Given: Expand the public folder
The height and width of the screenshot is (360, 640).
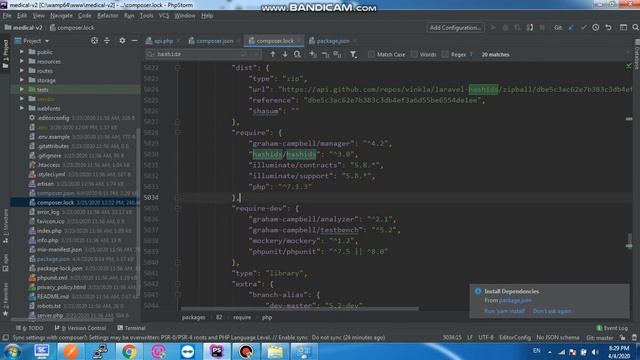Looking at the screenshot, I should tap(22, 52).
